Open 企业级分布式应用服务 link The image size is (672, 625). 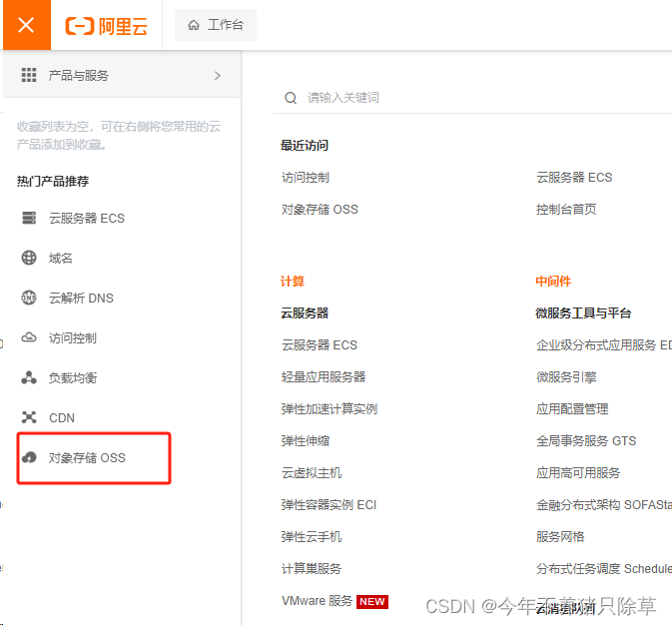coord(604,344)
